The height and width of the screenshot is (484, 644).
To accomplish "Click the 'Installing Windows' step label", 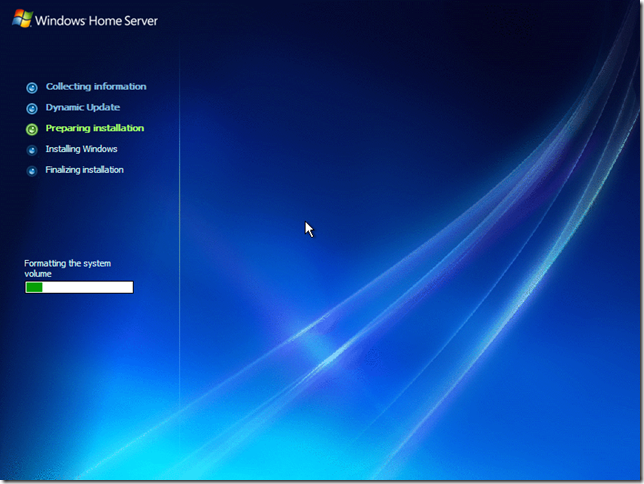I will click(81, 149).
